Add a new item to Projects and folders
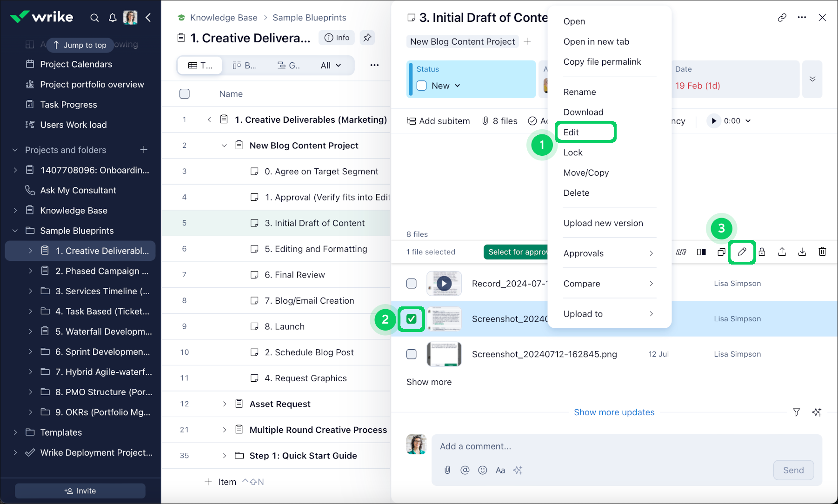838x504 pixels. coord(144,150)
